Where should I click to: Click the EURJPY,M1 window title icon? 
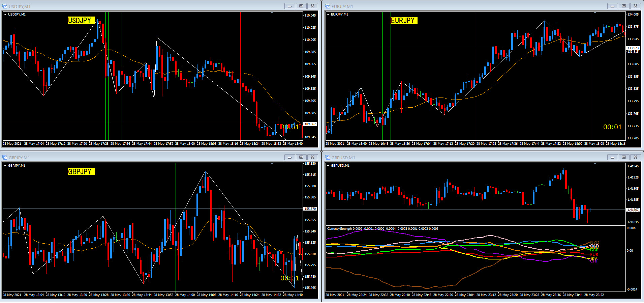(328, 6)
